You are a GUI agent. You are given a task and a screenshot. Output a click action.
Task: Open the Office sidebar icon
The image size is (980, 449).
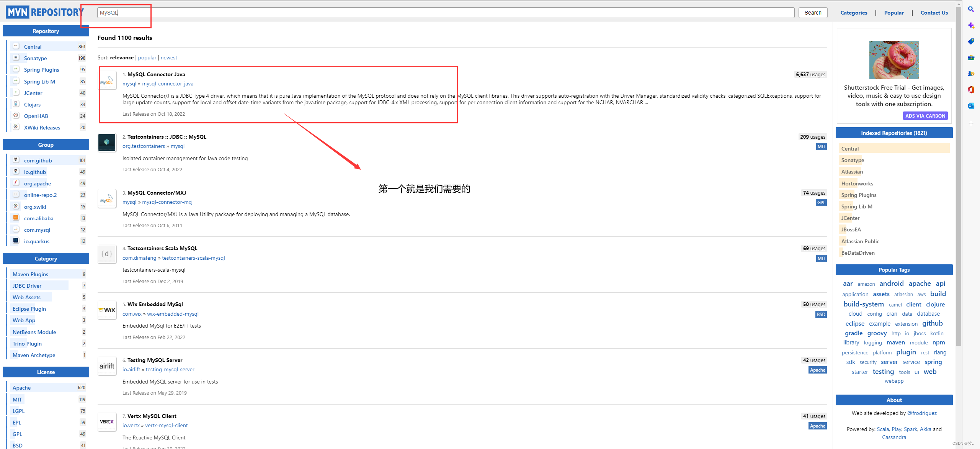pos(971,90)
